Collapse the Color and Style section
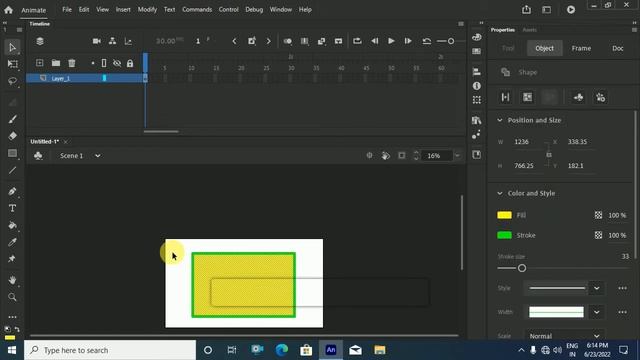Image resolution: width=640 pixels, height=360 pixels. pos(500,193)
